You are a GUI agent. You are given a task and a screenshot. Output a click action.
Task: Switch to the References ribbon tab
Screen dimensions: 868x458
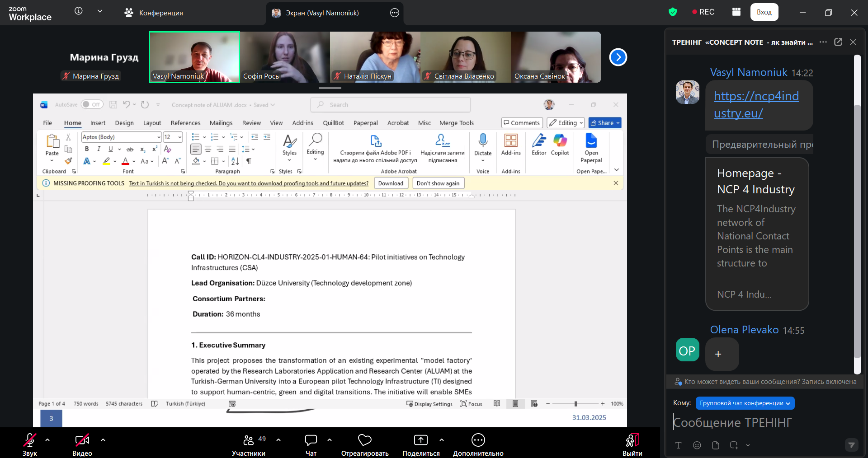[185, 123]
